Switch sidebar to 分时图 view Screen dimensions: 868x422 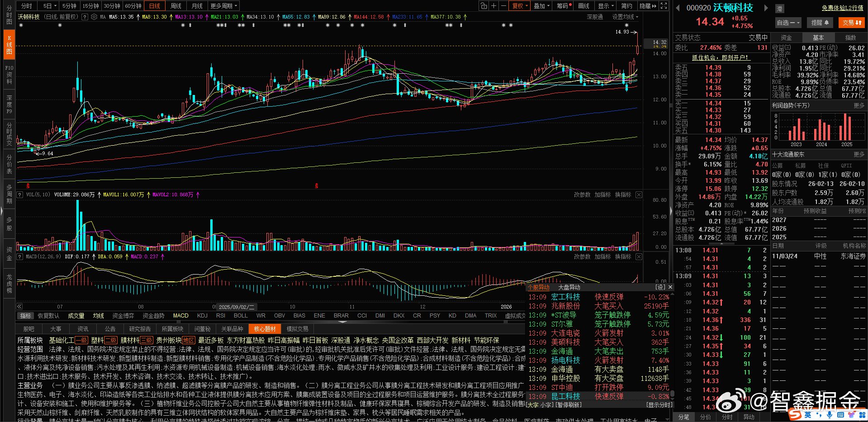point(9,15)
